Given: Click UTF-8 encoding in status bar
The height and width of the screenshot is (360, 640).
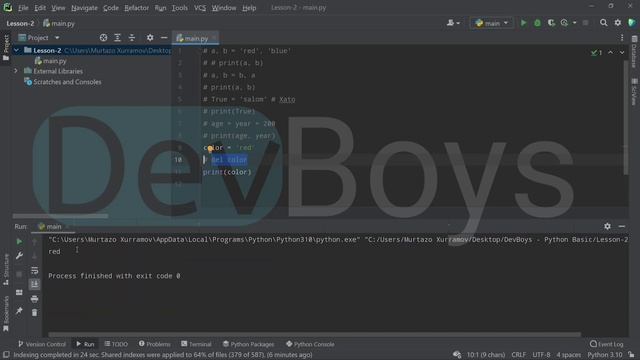Looking at the screenshot, I should [x=541, y=355].
